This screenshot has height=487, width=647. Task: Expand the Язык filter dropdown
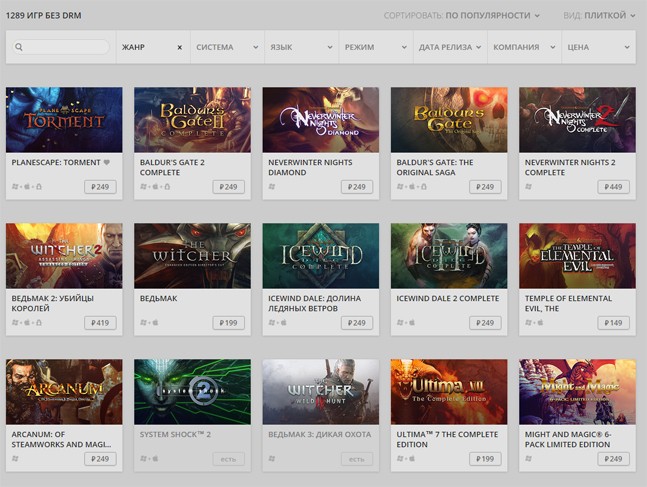(302, 47)
